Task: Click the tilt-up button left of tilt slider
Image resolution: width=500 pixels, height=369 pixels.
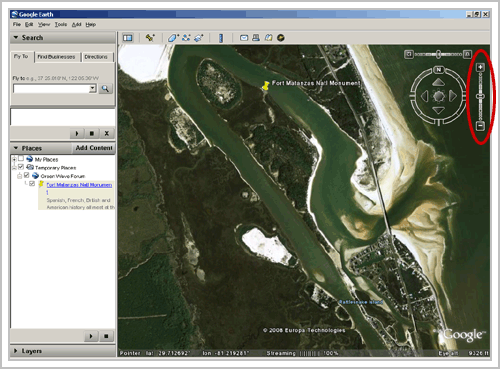Action: coord(409,54)
